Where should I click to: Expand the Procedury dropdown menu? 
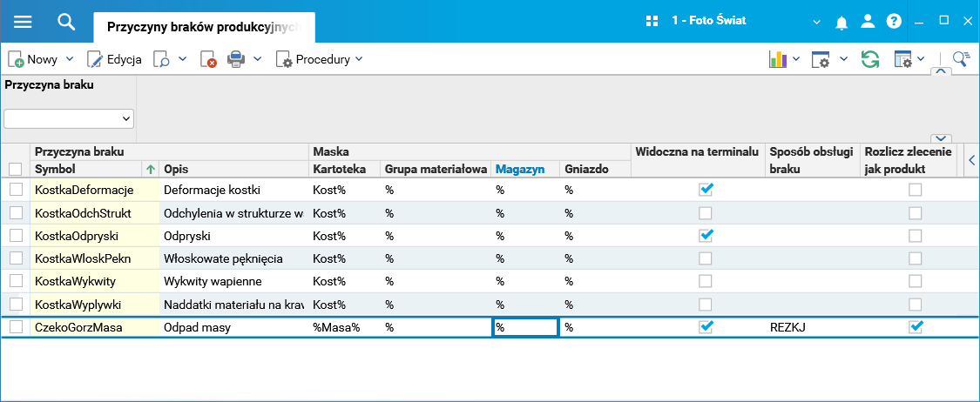coord(359,59)
